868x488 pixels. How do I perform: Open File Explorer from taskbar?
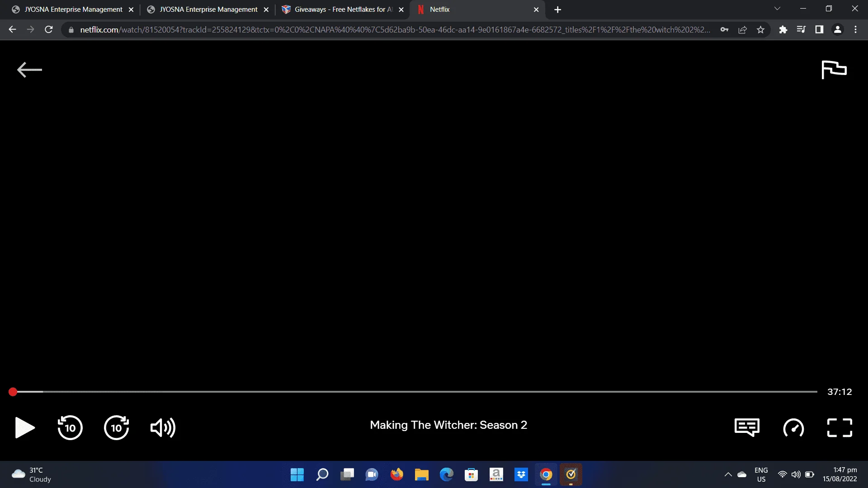pyautogui.click(x=421, y=474)
